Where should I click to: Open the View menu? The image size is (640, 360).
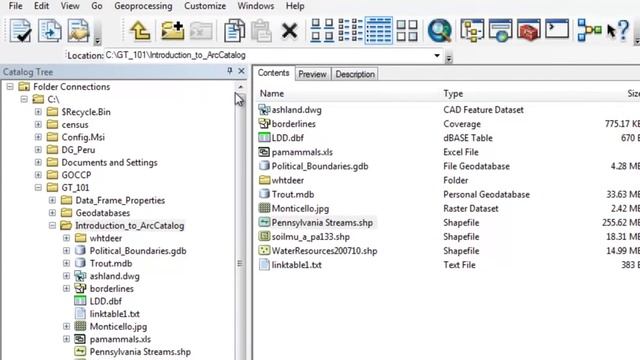pos(70,6)
